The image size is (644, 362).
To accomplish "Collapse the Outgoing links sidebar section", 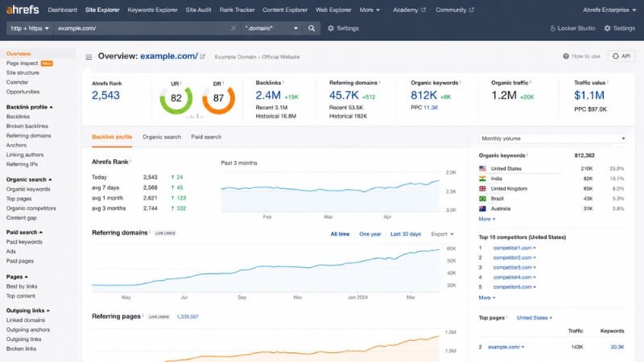I will pos(28,311).
